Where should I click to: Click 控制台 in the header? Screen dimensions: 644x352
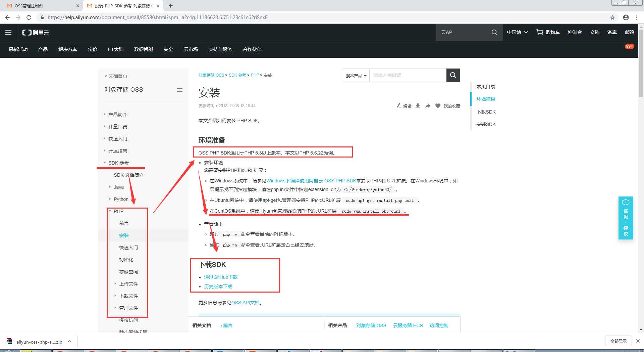[x=575, y=32]
